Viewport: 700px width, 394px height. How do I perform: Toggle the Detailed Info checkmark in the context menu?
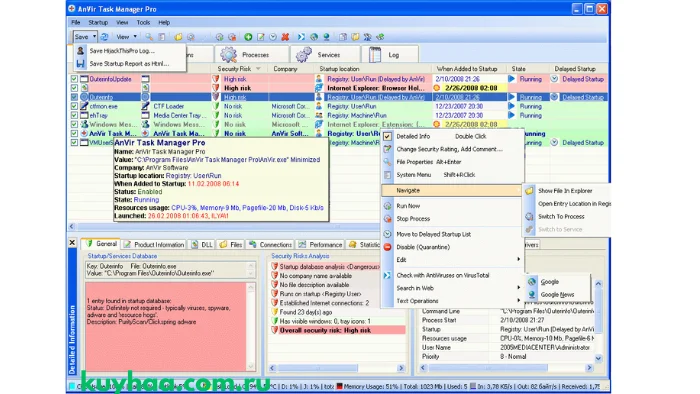pos(388,137)
